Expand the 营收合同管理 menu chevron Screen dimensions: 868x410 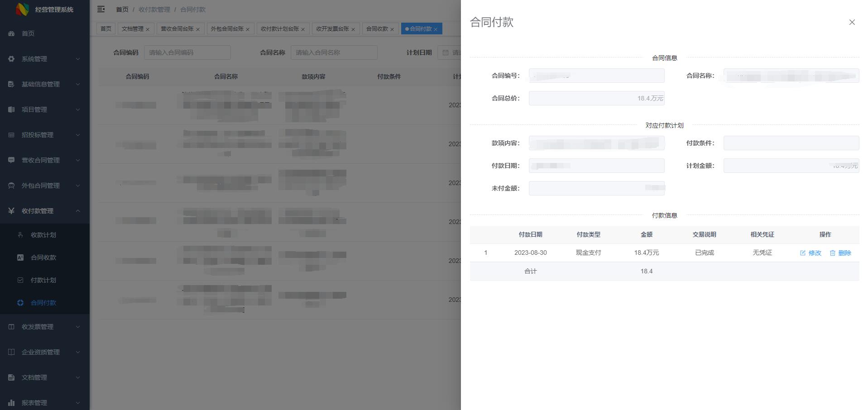[78, 160]
